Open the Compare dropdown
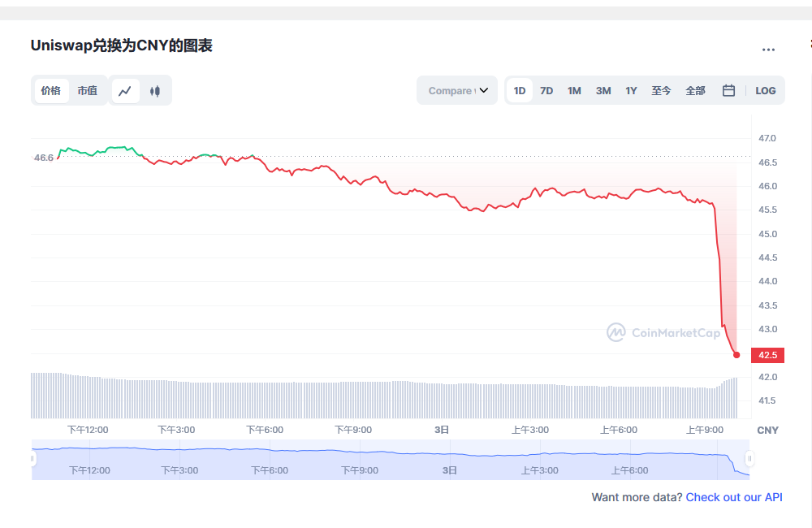The height and width of the screenshot is (528, 812). 457,91
